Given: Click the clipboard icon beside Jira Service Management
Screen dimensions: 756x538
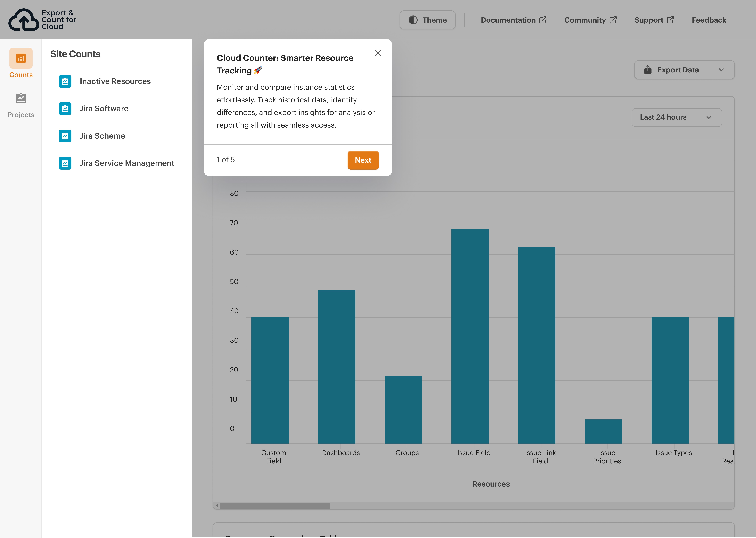Looking at the screenshot, I should click(x=65, y=163).
